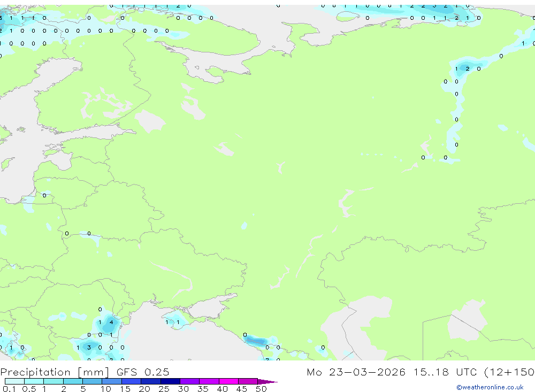Click the precipitation value '4' on the map
This screenshot has width=535, height=392.
click(x=111, y=322)
